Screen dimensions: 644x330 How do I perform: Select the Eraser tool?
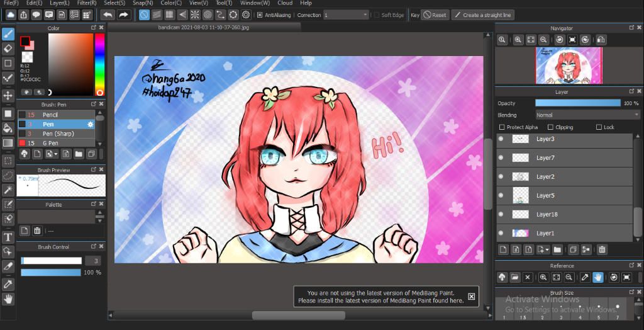click(x=8, y=48)
